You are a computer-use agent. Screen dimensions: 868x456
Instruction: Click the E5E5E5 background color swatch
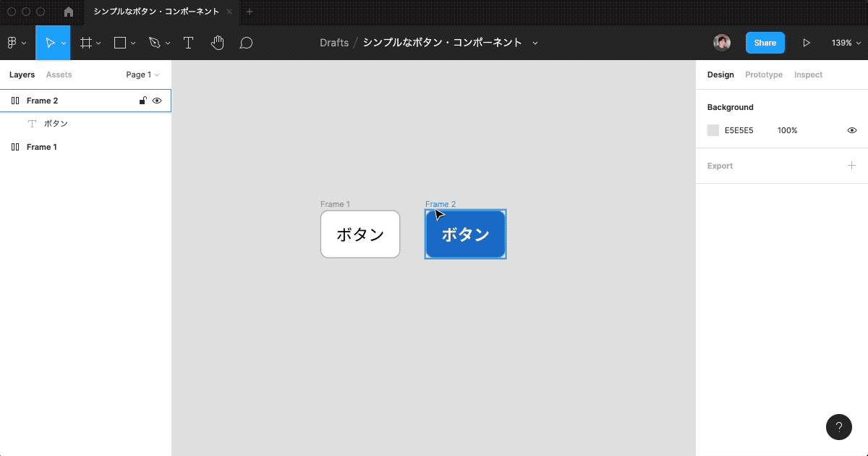(712, 130)
